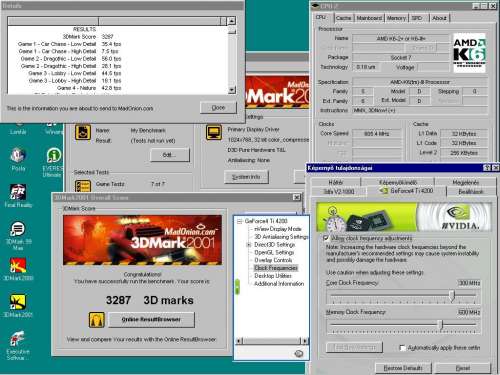Select Desktop Utilities in tree
This screenshot has height=375, width=500.
coord(273,276)
